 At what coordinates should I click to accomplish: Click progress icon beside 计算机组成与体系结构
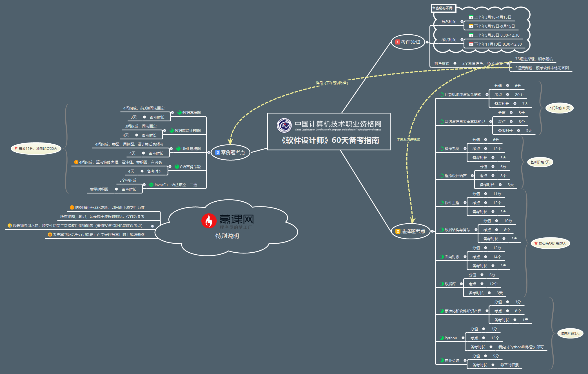442,95
